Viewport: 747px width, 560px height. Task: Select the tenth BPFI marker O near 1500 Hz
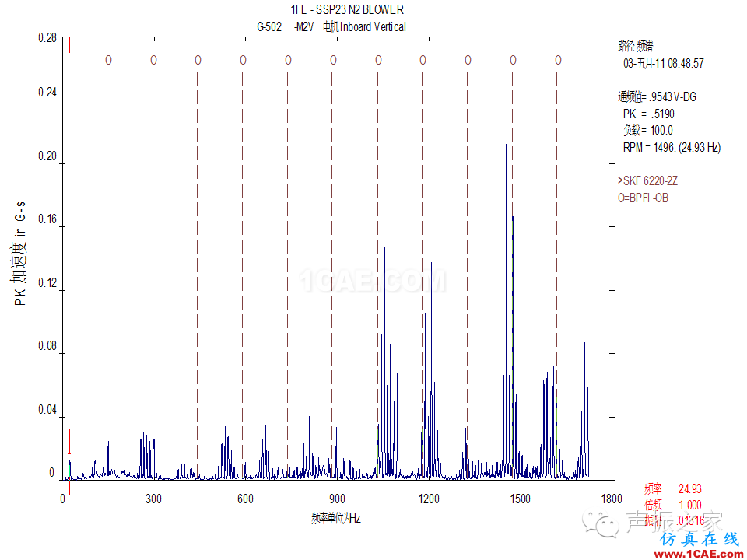tap(513, 61)
